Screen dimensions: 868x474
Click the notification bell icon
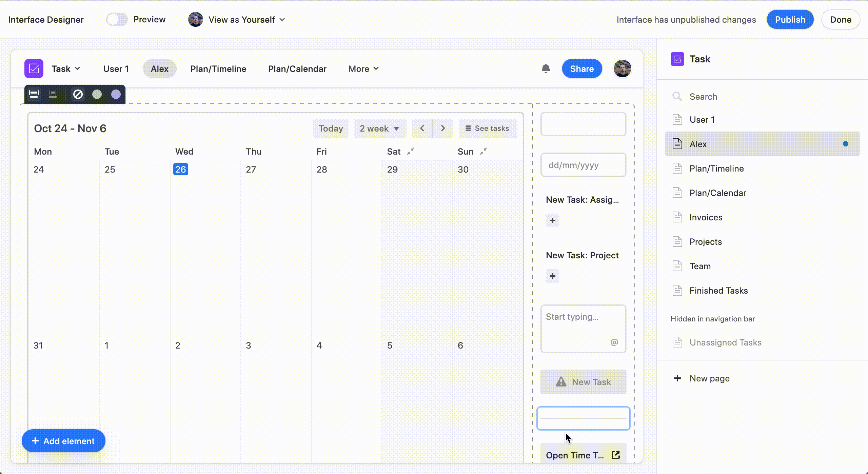pyautogui.click(x=546, y=68)
